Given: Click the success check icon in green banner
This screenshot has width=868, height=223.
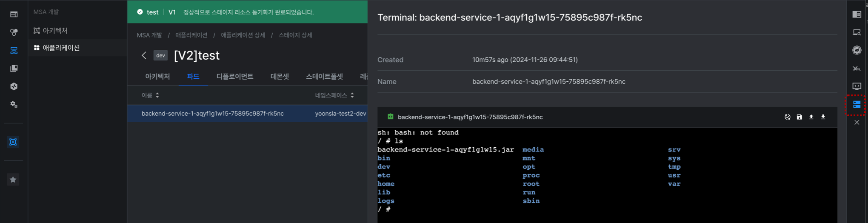Looking at the screenshot, I should (140, 12).
